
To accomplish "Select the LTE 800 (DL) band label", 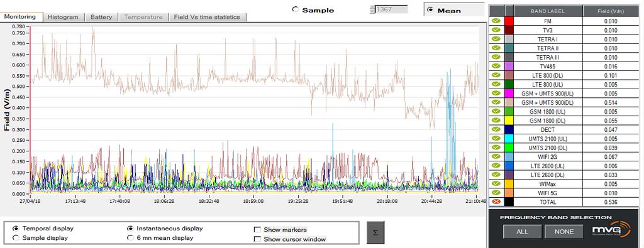I will [548, 75].
